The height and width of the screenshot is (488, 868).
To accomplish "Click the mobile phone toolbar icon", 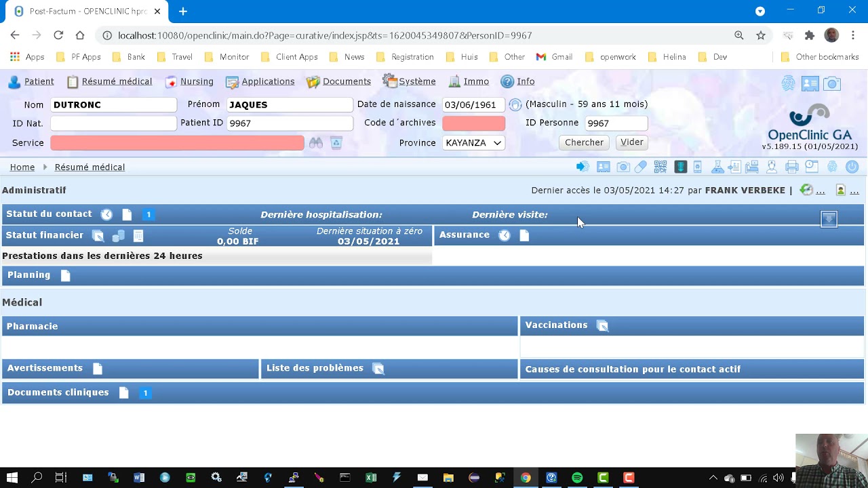I will pos(697,167).
